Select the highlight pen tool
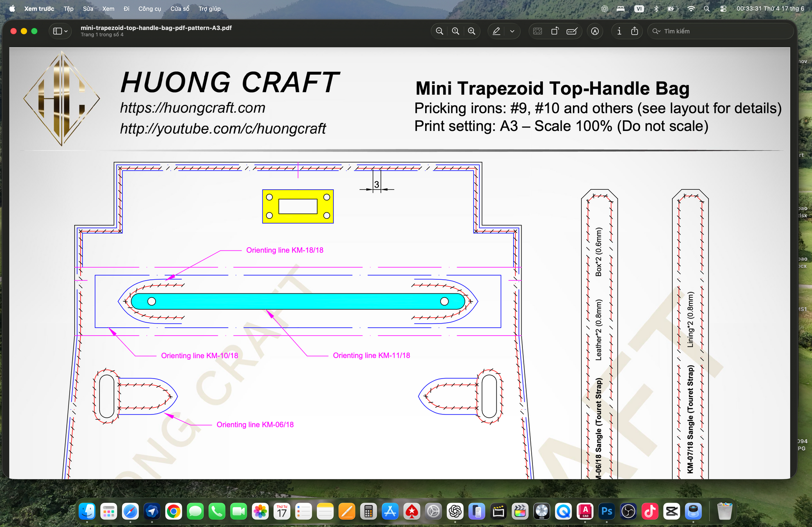This screenshot has width=812, height=527. click(x=497, y=31)
